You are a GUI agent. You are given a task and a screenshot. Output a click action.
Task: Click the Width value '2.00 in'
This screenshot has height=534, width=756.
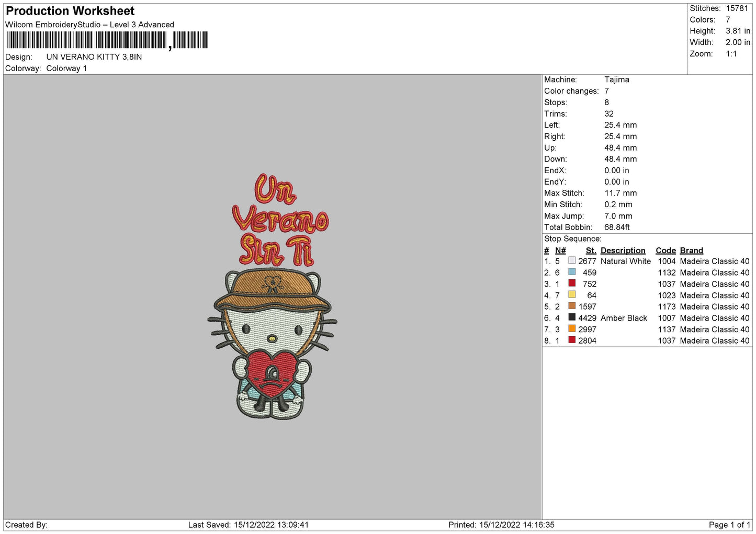[x=738, y=42]
